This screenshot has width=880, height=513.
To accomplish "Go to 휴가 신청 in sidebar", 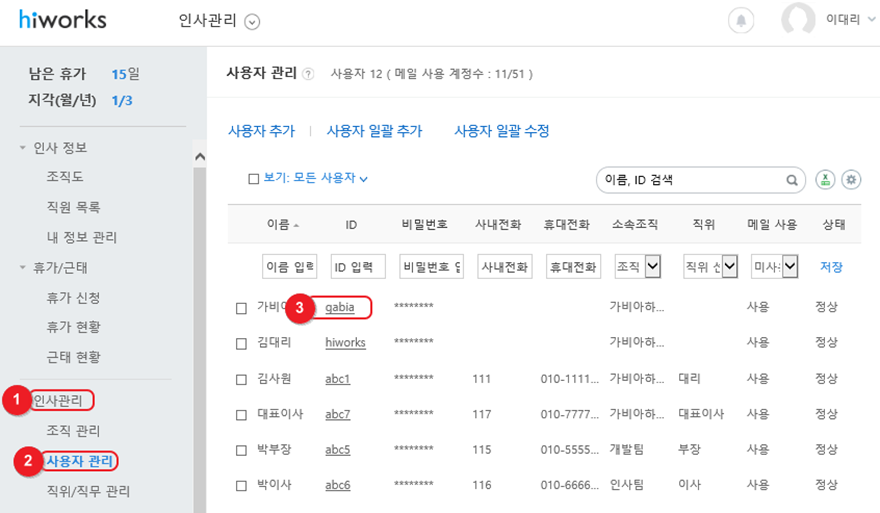I will pos(73,297).
